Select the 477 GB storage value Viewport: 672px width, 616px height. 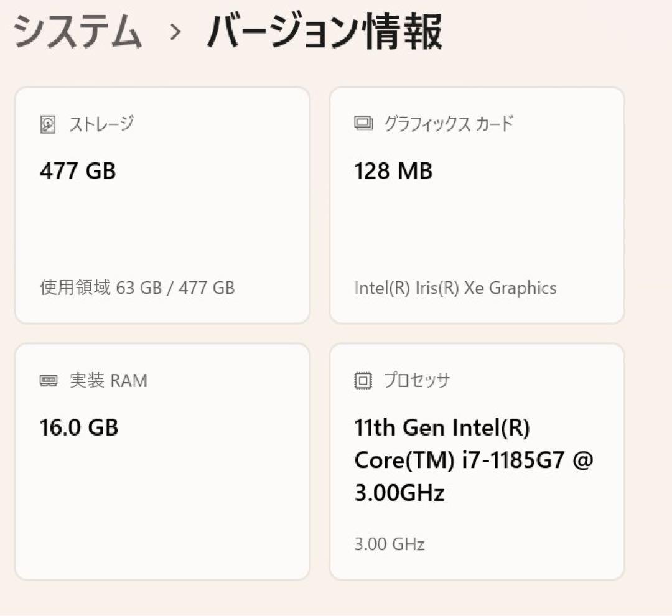click(78, 171)
